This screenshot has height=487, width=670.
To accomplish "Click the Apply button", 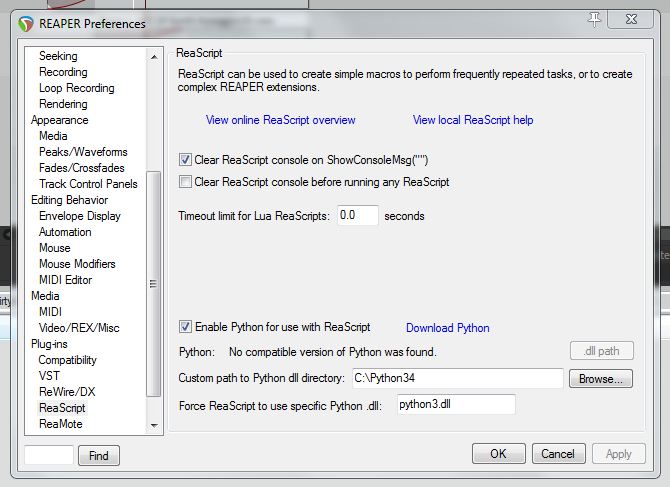I will pyautogui.click(x=618, y=454).
